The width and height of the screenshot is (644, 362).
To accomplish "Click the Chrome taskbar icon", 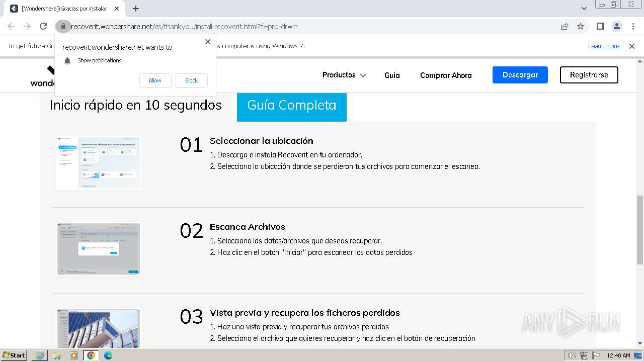I will pos(91,355).
